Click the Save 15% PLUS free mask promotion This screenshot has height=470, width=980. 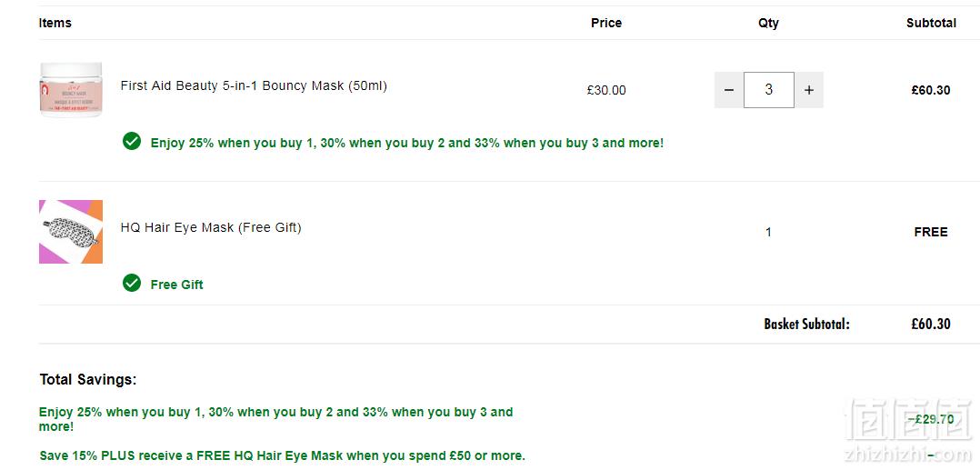click(x=283, y=455)
